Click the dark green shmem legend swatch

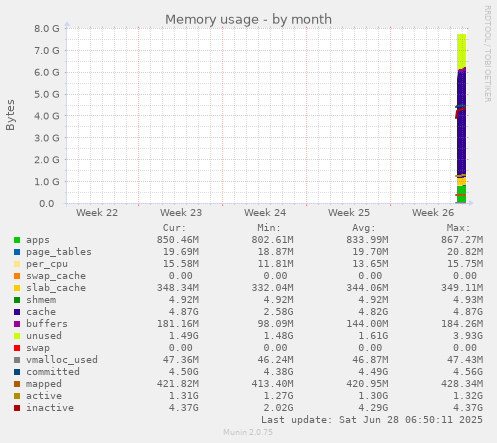coord(17,300)
